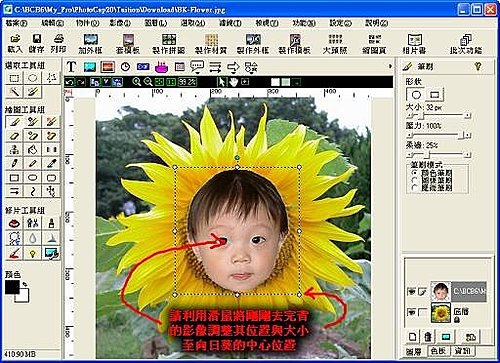
Task: Click right arrow of the 大小 size slider
Action: click(468, 116)
